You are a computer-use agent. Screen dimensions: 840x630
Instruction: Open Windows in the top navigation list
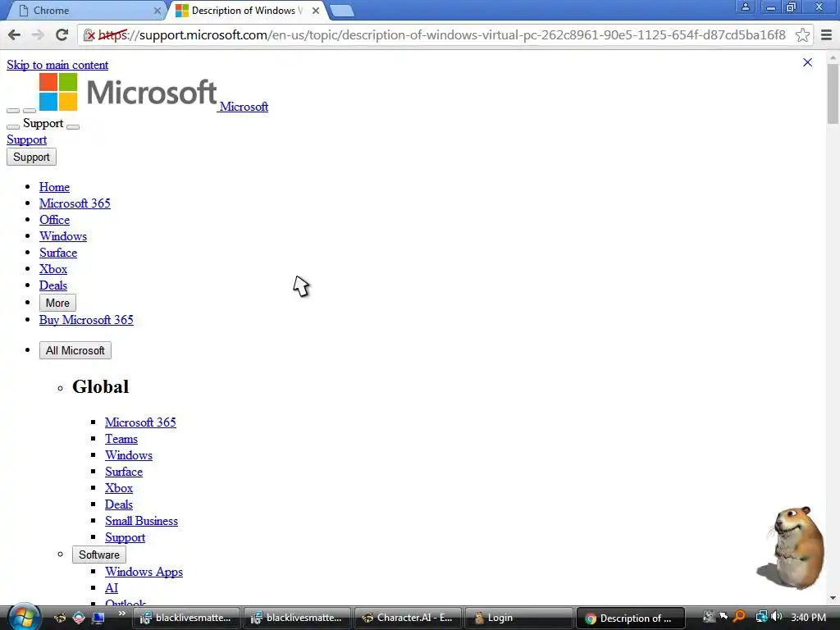coord(63,236)
